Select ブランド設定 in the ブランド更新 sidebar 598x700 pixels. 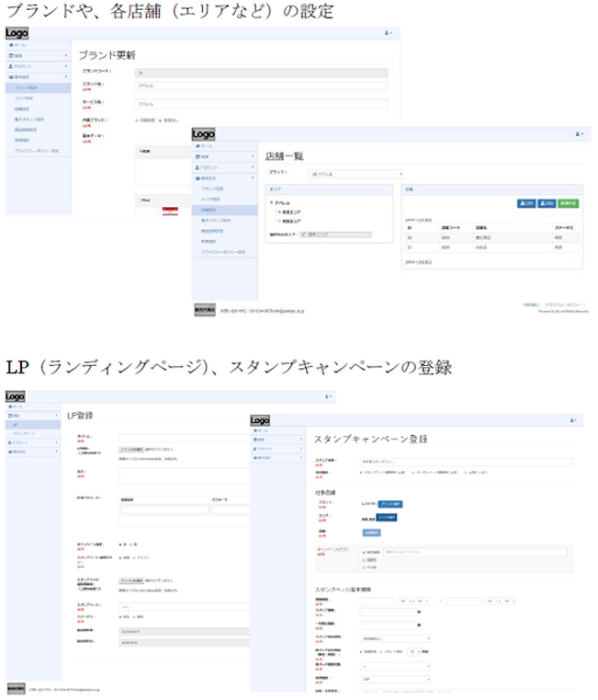click(26, 88)
